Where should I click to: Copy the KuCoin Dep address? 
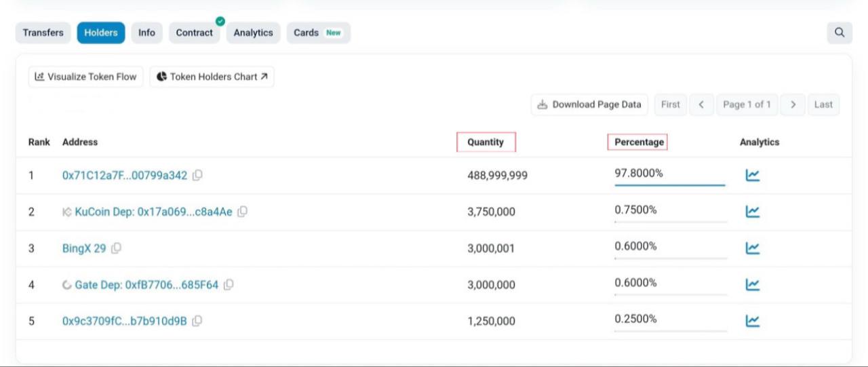point(242,212)
